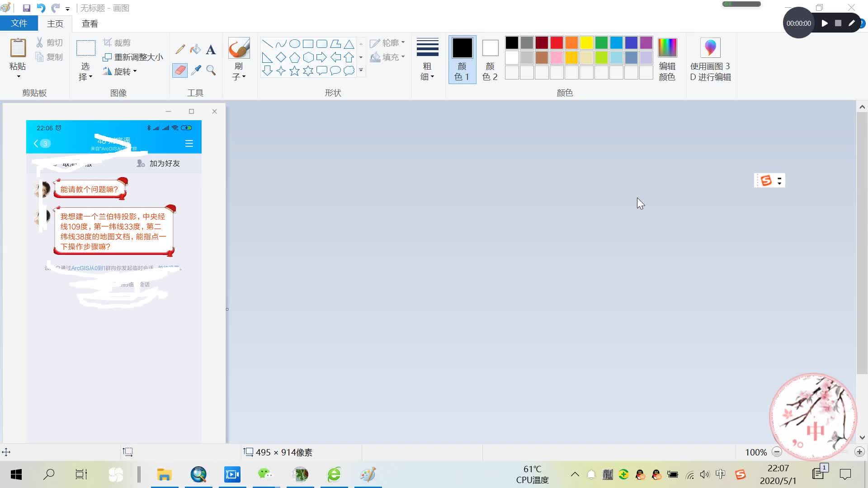
Task: Choose the Curve shape
Action: pos(281,44)
